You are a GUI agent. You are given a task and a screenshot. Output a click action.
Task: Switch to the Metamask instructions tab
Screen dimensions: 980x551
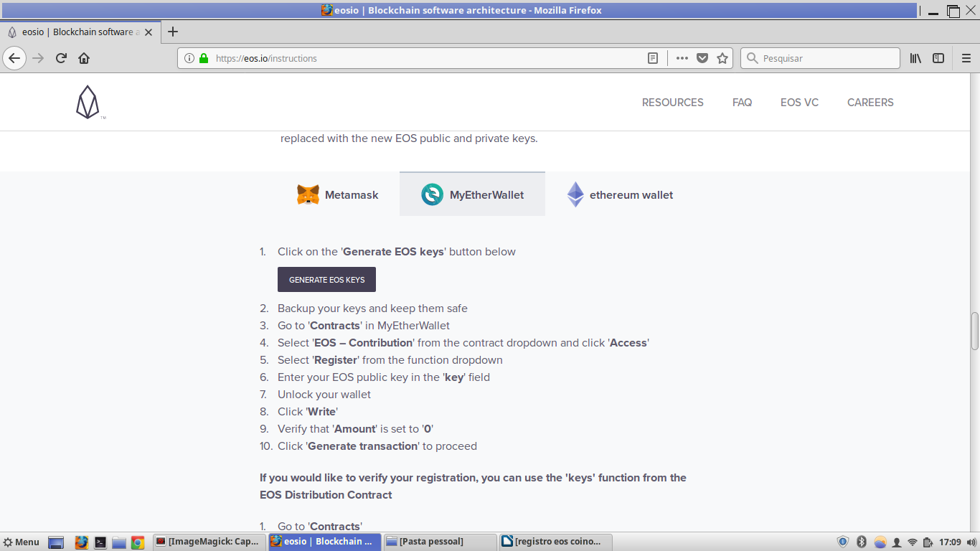coord(338,194)
